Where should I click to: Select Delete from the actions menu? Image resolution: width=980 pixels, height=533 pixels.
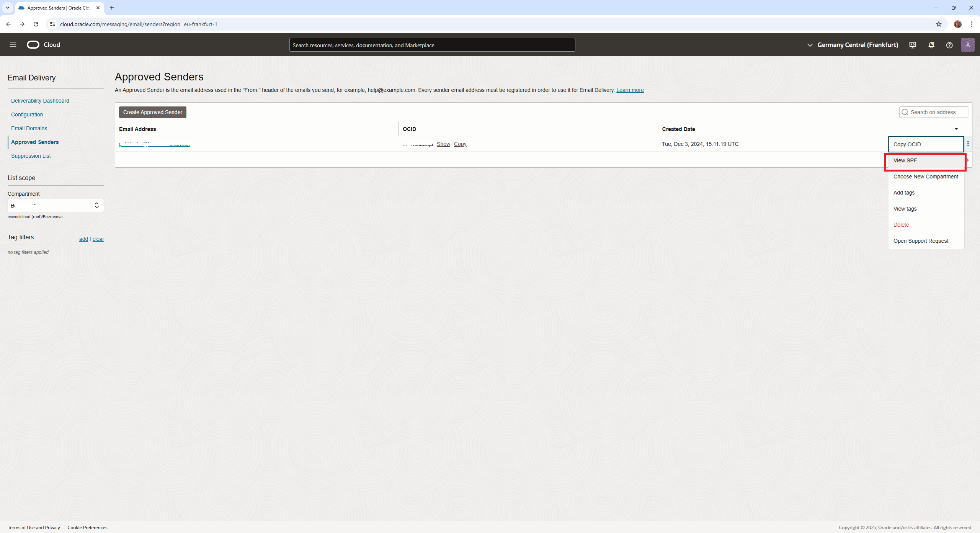[x=926, y=225]
